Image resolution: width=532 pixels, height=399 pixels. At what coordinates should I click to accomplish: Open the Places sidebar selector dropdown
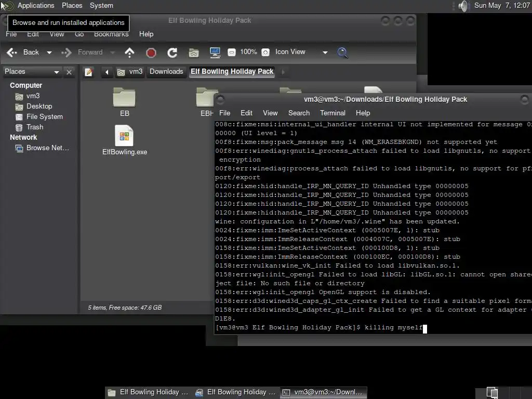[32, 72]
